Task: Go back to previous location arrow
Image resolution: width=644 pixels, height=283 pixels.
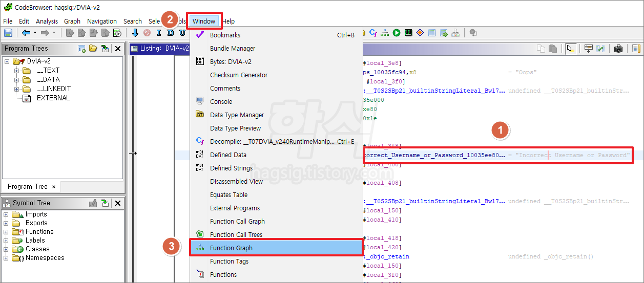Action: (26, 33)
